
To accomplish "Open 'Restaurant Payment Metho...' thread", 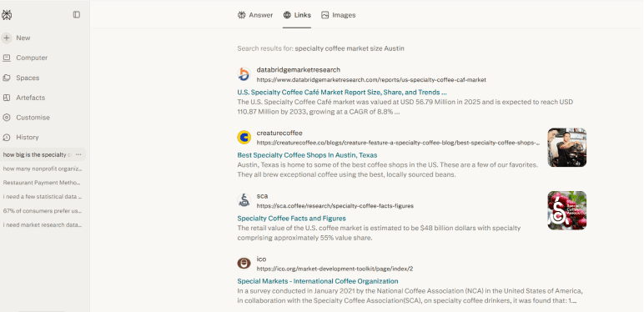I will pos(42,183).
